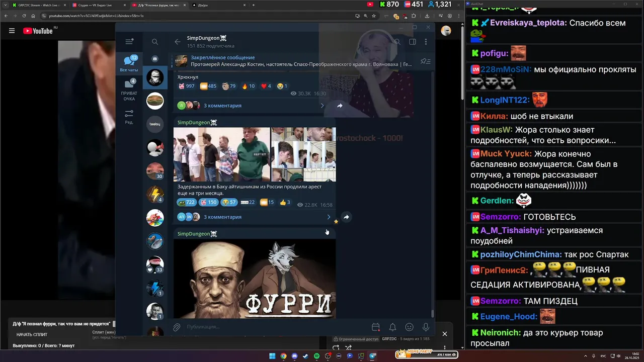Image resolution: width=644 pixels, height=362 pixels.
Task: Open a new browser tab
Action: pyautogui.click(x=253, y=5)
